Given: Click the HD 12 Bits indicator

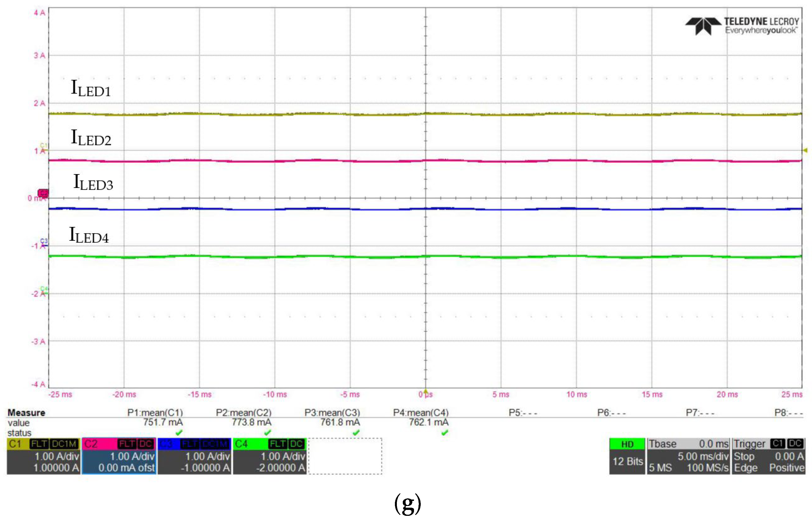Looking at the screenshot, I should tap(627, 456).
